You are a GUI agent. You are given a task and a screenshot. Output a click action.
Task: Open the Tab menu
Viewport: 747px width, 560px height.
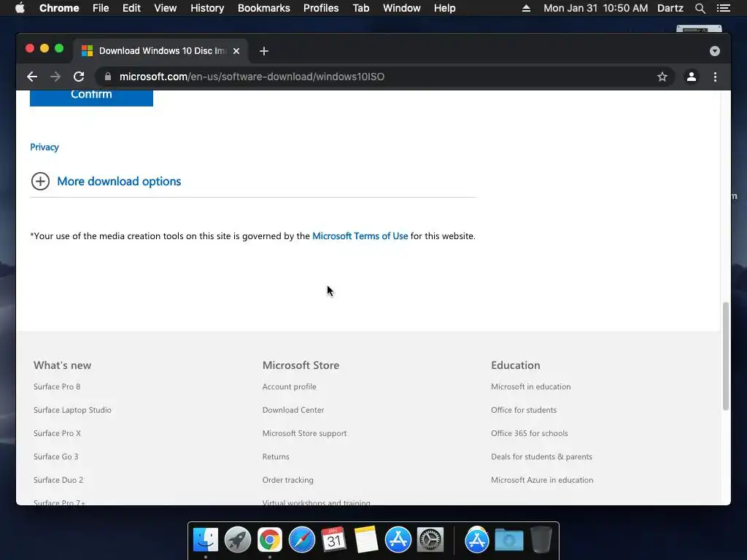tap(361, 8)
